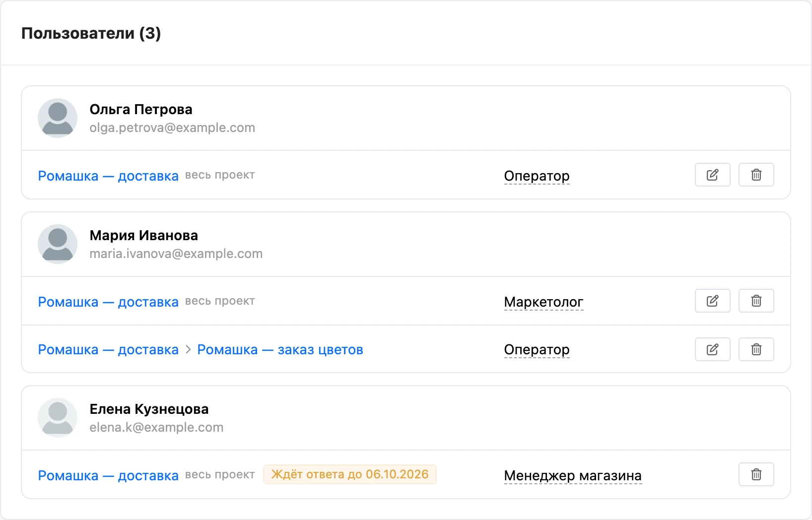Viewport: 812px width, 520px height.
Task: Delete Мария Иванова's Маркетолог access row
Action: [x=756, y=301]
